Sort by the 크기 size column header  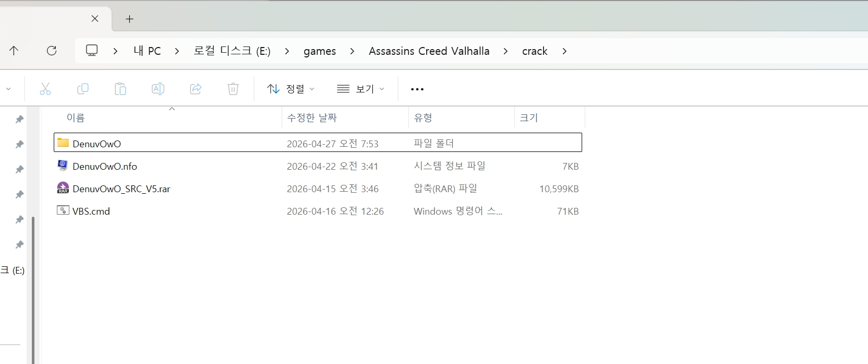click(528, 118)
